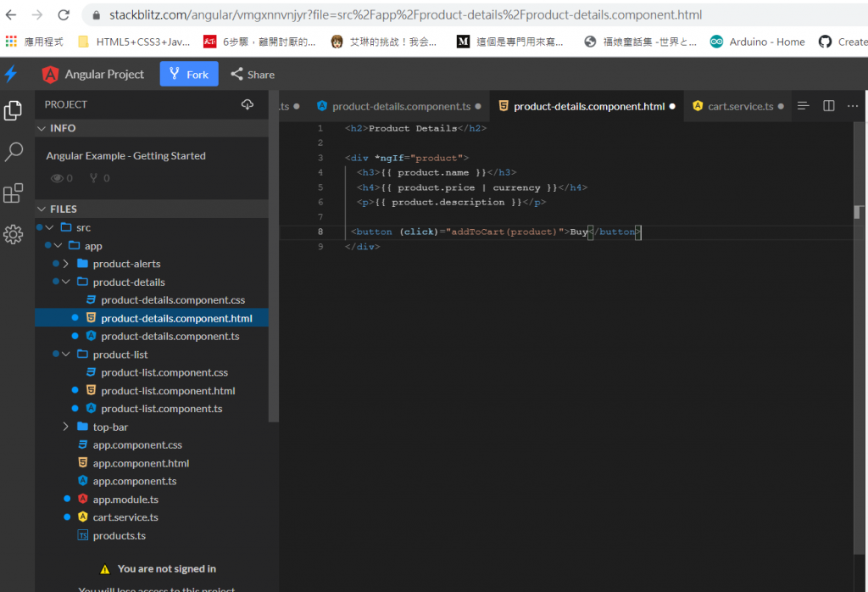Expand the top-bar folder
Viewport: 868px width, 592px height.
tap(65, 427)
